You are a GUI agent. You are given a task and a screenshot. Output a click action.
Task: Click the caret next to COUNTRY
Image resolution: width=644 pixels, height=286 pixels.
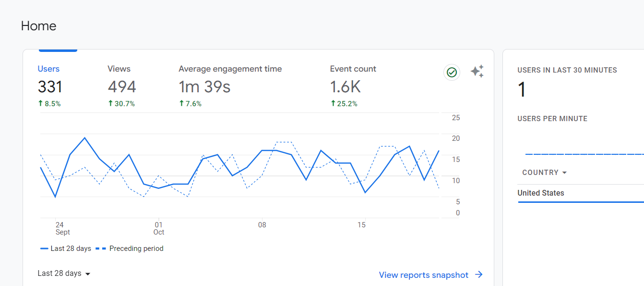click(564, 173)
